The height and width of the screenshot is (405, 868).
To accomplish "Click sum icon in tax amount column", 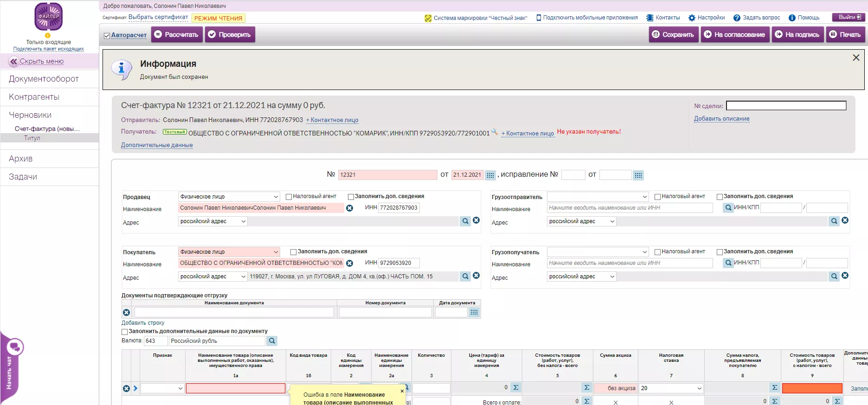I will point(775,388).
